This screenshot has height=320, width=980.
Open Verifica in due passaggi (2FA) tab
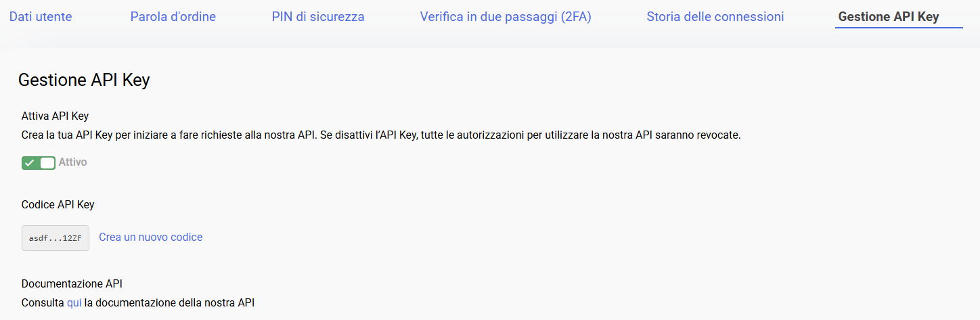[506, 16]
